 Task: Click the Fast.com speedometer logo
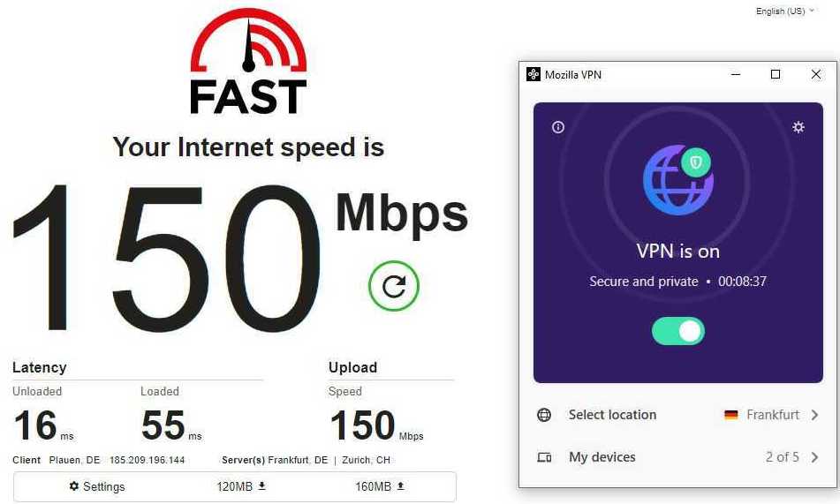click(248, 62)
